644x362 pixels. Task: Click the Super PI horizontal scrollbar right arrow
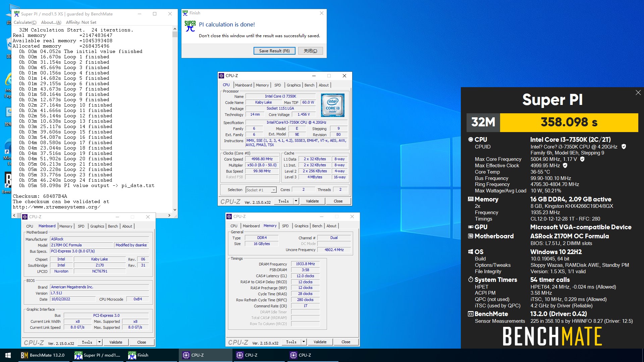pos(169,216)
